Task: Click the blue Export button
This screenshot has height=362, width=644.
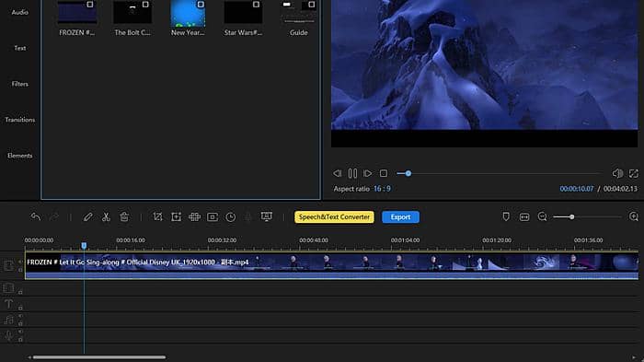Action: coord(400,216)
